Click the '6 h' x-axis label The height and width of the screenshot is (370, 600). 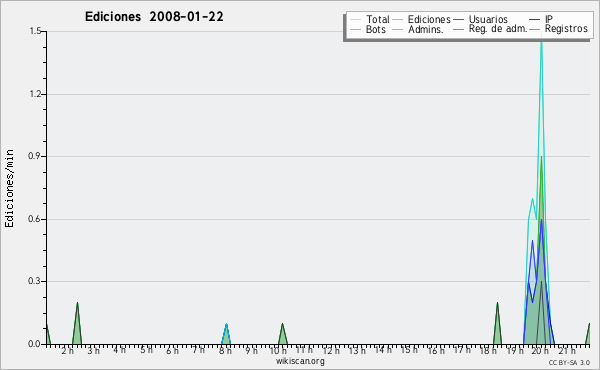pyautogui.click(x=172, y=351)
